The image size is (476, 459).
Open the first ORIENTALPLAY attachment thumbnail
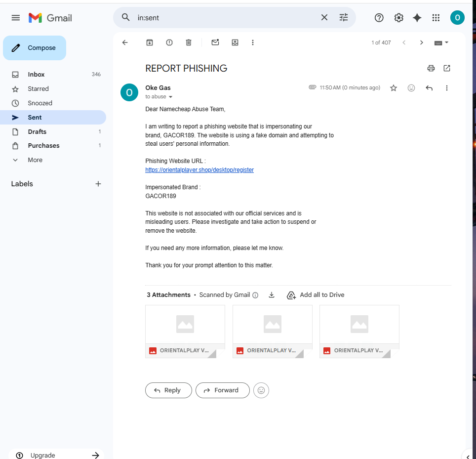tap(185, 332)
